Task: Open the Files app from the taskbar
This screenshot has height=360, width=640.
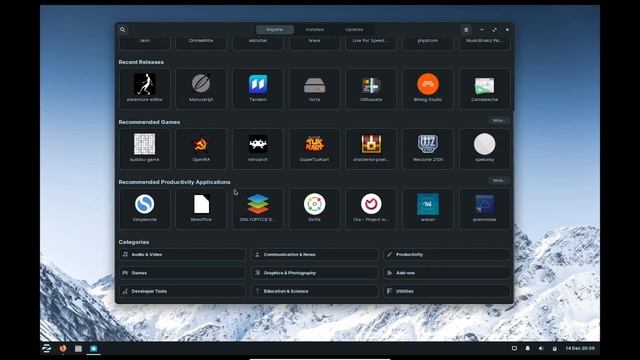Action: coord(78,348)
